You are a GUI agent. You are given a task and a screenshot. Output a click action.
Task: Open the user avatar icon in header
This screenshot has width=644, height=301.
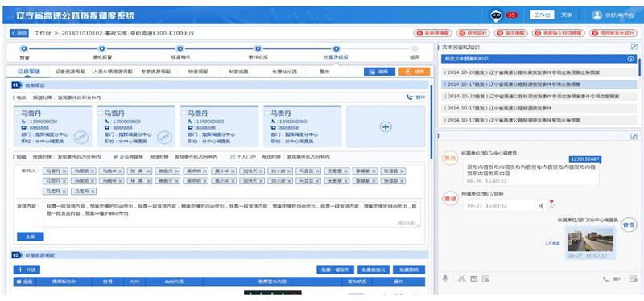pos(597,15)
